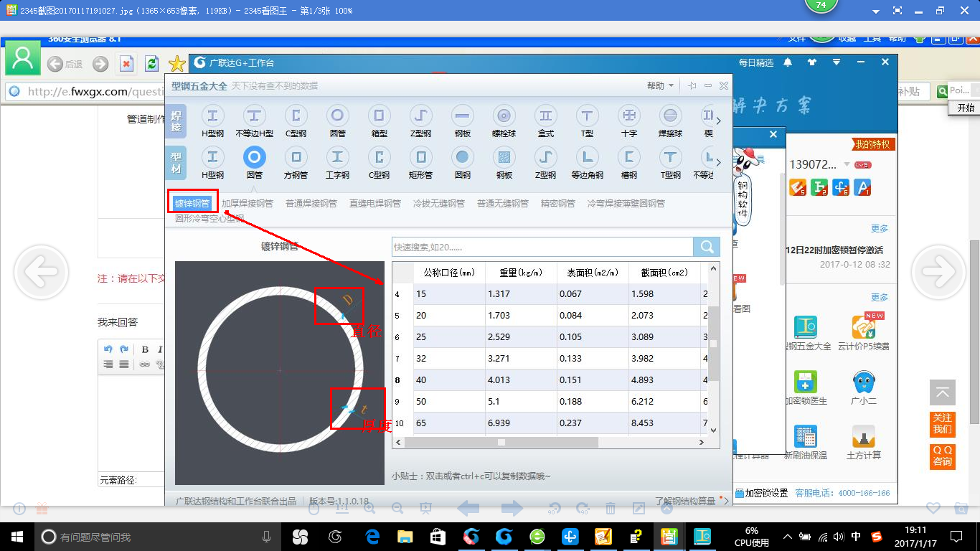Toggle the 焊接 category side tab
The image size is (980, 551).
tap(176, 121)
